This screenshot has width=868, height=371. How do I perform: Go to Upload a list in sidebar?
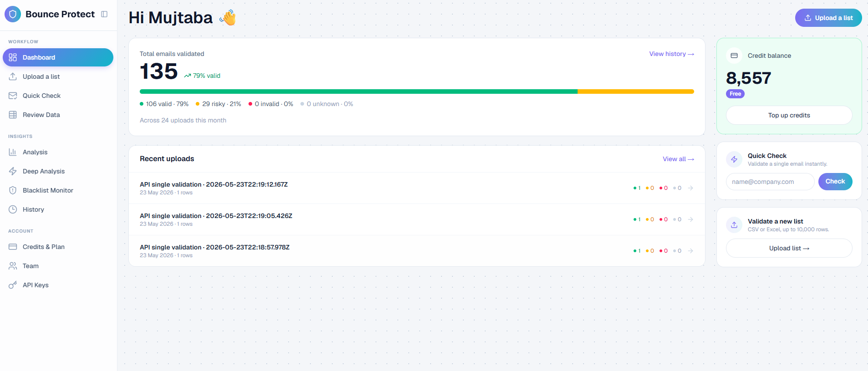pyautogui.click(x=58, y=76)
